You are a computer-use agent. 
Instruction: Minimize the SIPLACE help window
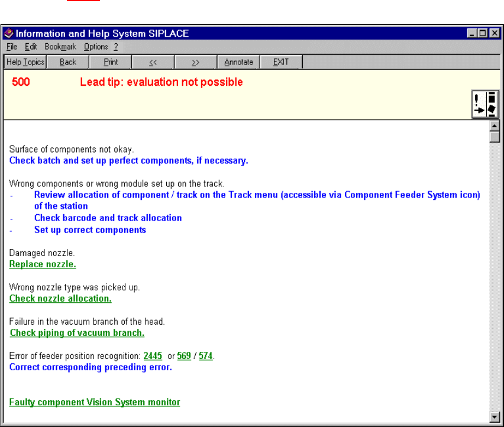(472, 33)
